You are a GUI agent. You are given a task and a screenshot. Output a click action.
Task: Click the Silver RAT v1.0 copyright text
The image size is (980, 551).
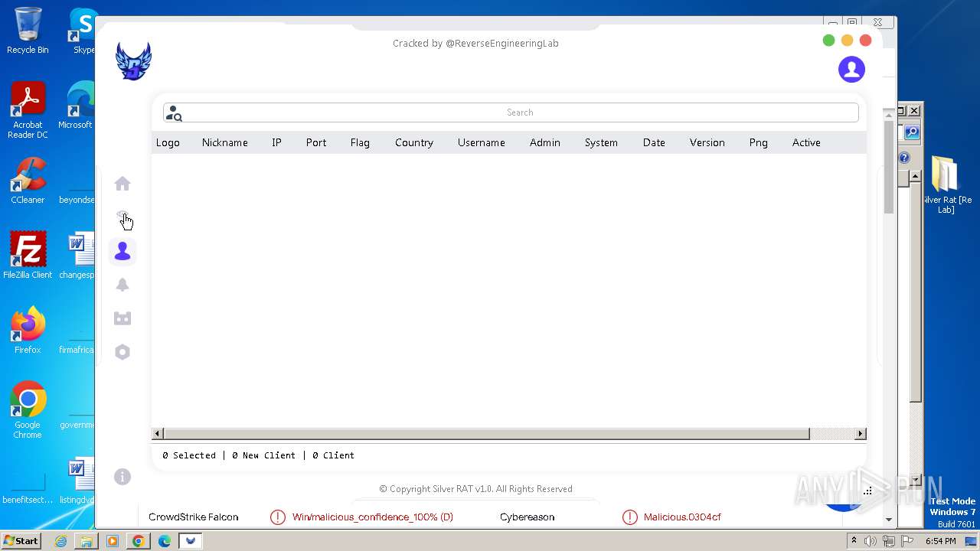tap(475, 489)
